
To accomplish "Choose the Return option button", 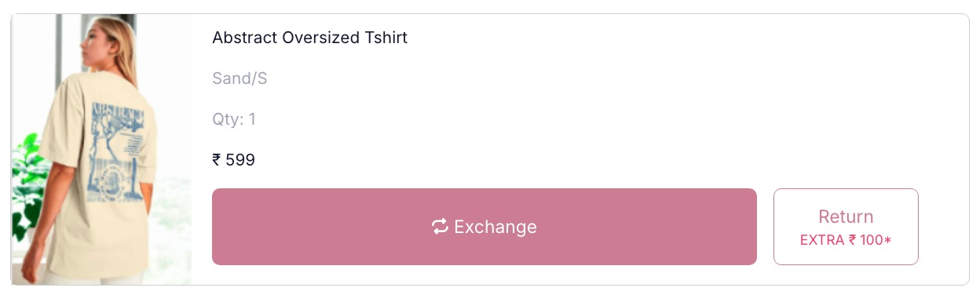I will 846,227.
